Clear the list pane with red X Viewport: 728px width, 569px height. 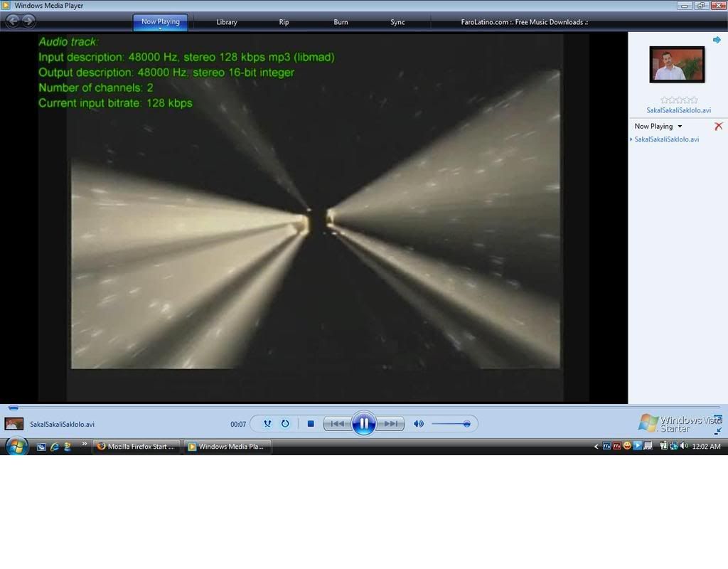(x=718, y=126)
